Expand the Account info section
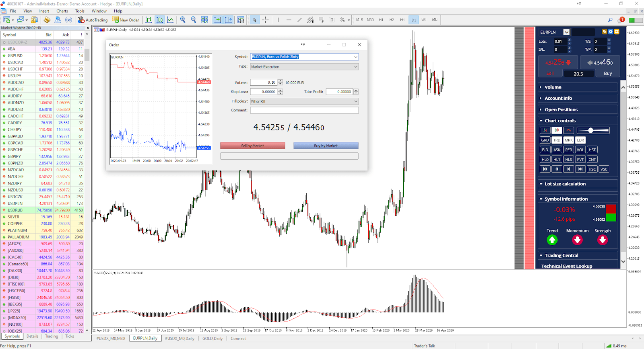Viewport: 644px width, 349px height. click(x=578, y=98)
